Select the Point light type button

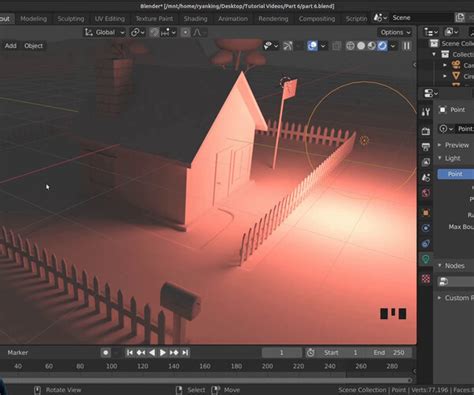point(455,174)
